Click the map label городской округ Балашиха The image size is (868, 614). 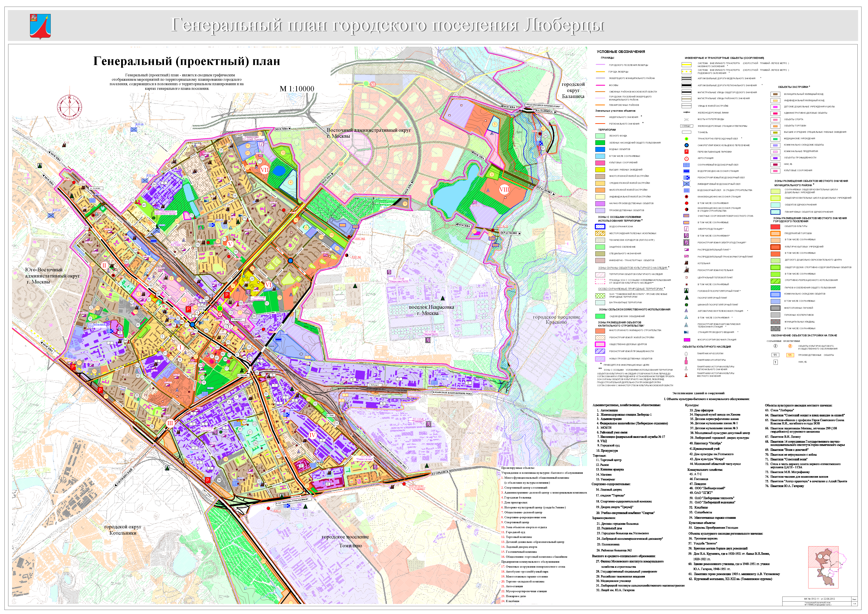(x=573, y=90)
